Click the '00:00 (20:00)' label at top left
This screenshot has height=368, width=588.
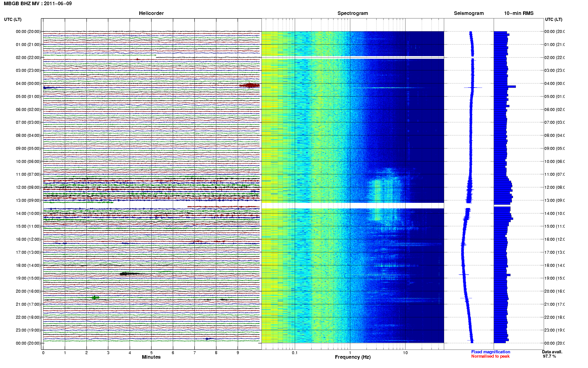(x=28, y=31)
